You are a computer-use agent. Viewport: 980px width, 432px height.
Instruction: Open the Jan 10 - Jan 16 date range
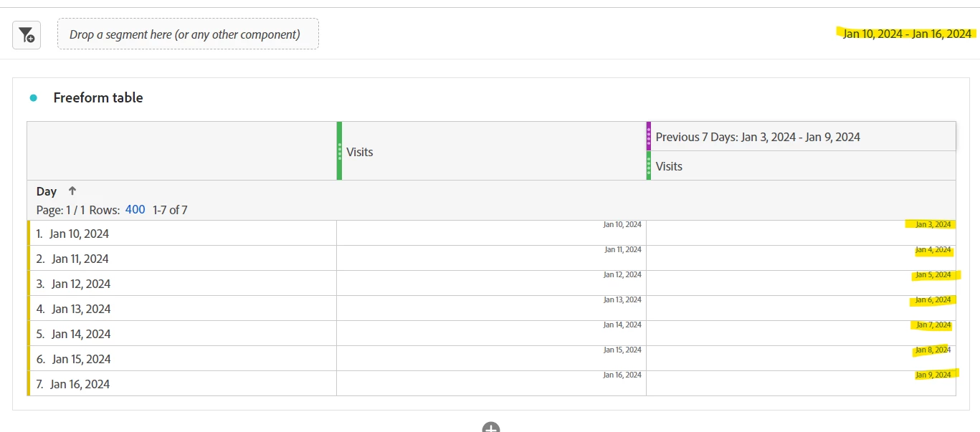pyautogui.click(x=907, y=34)
